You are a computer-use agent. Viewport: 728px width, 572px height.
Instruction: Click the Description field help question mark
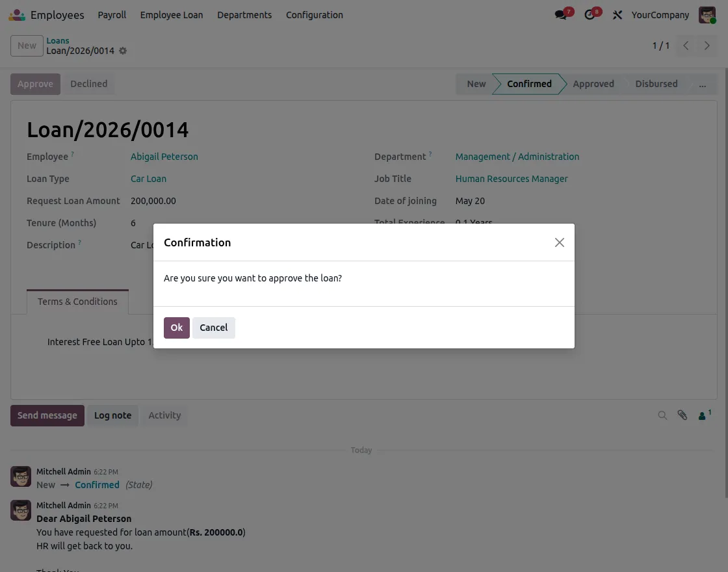(x=79, y=242)
